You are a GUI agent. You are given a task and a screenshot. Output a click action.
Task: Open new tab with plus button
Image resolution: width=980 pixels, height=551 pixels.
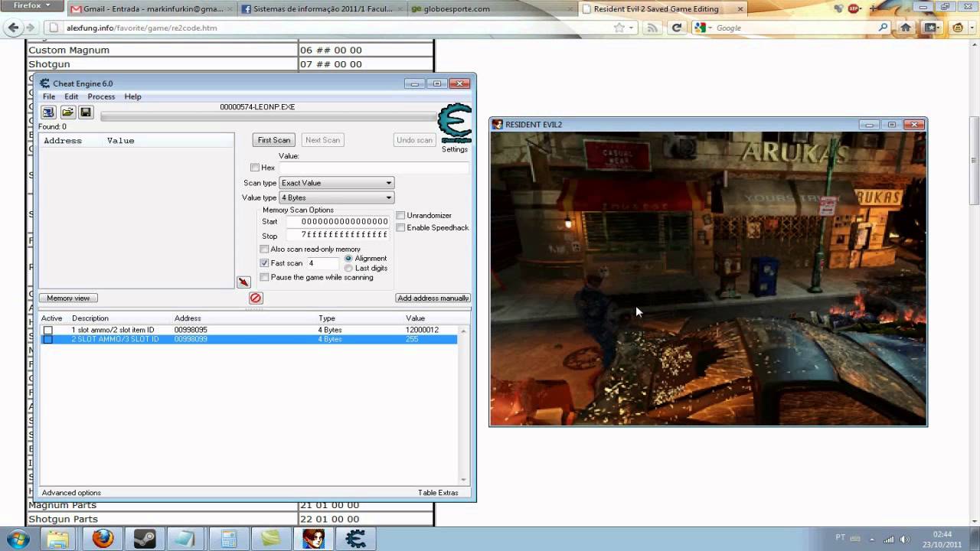coord(874,9)
